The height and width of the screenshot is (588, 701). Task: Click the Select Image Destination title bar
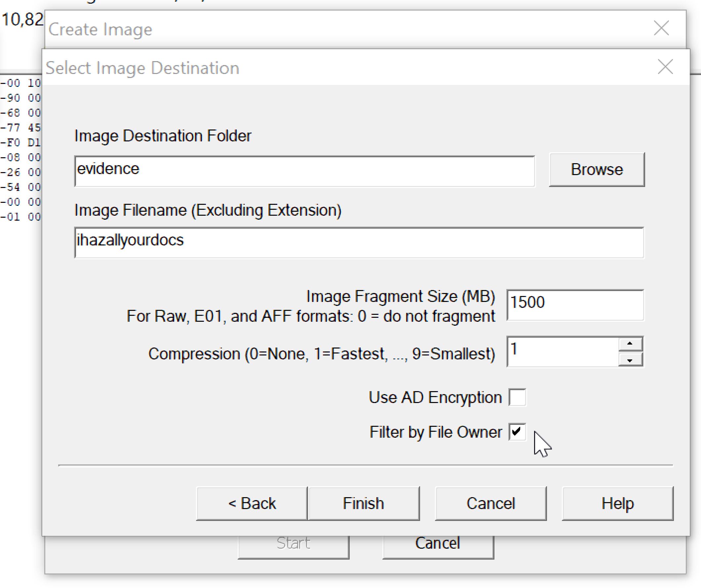tap(367, 68)
